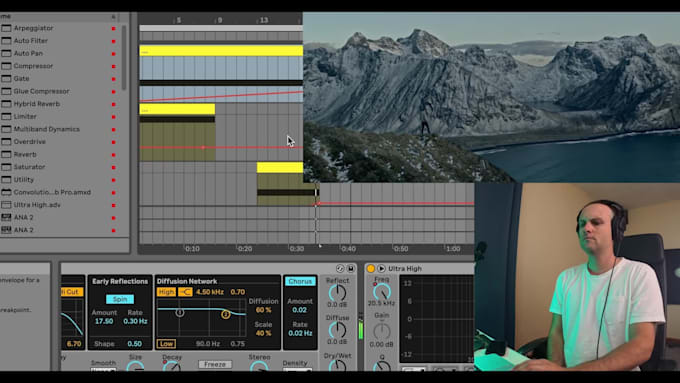Toggle the Hi Cut button
This screenshot has height=383, width=680.
[72, 292]
